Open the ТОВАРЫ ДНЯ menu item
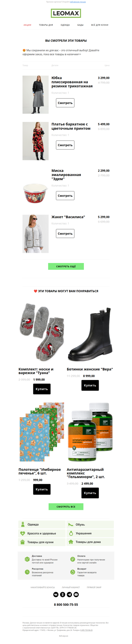 point(46,25)
